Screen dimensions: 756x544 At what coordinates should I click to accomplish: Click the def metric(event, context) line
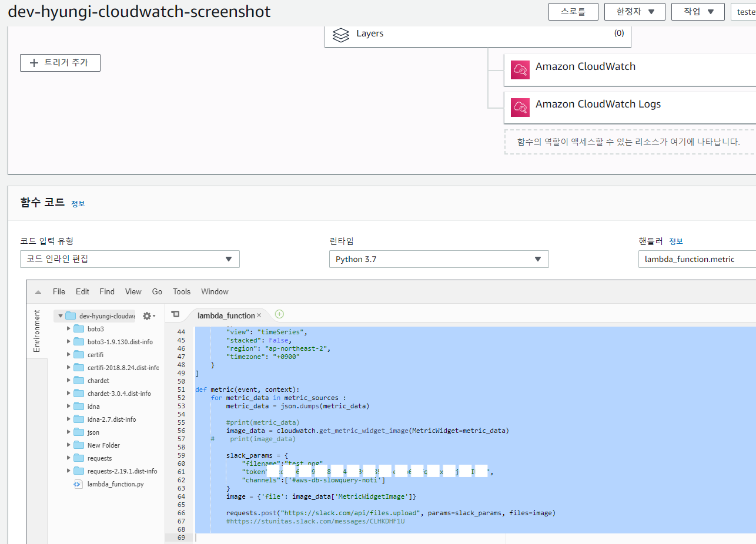(x=247, y=389)
